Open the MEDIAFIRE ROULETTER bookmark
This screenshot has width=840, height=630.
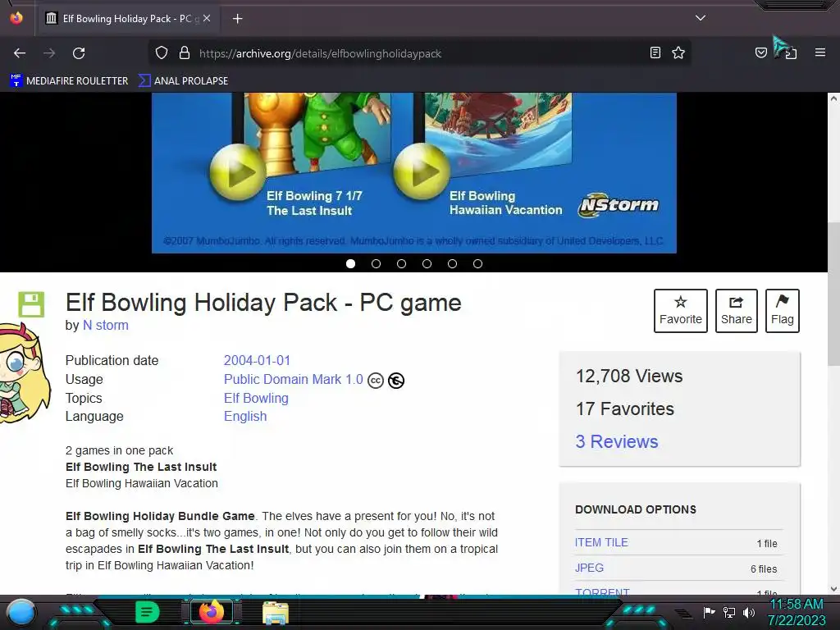[x=69, y=81]
